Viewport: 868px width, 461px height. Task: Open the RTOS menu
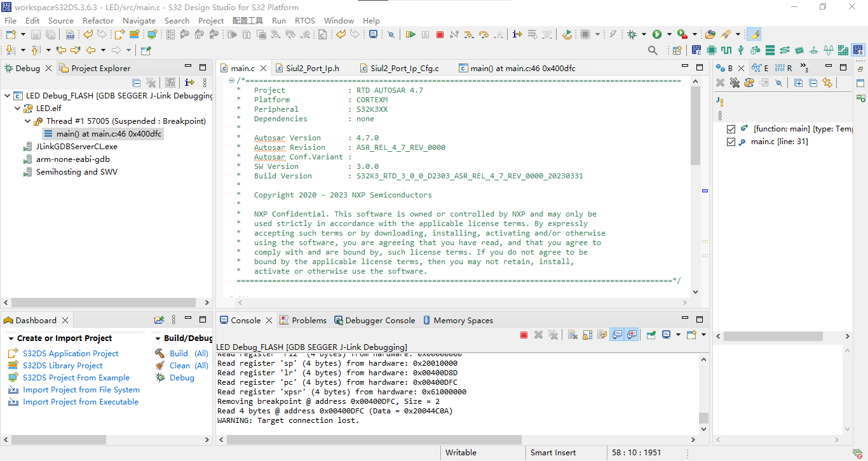[305, 20]
